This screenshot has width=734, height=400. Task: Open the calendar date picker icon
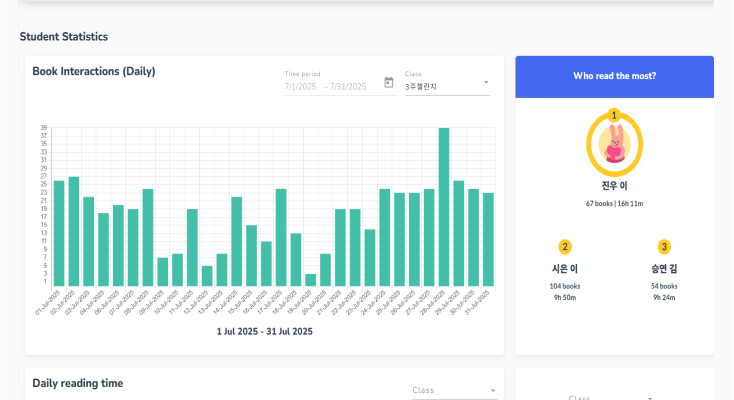coord(389,83)
